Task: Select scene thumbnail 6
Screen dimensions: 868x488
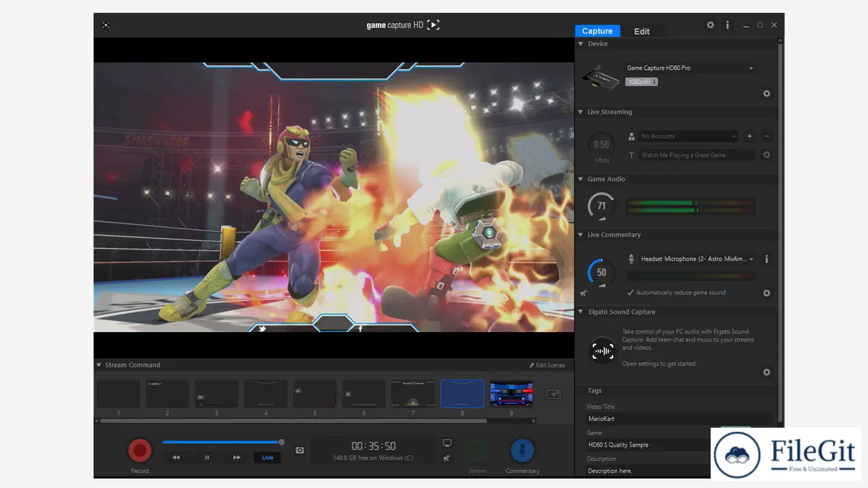Action: coord(364,394)
